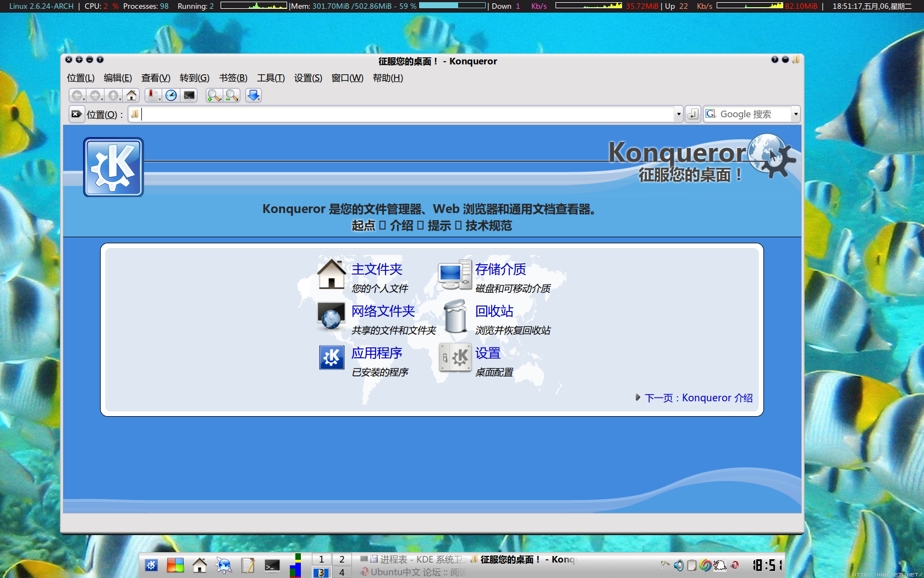Click the 主文件夹 link
The width and height of the screenshot is (924, 578).
coord(377,269)
